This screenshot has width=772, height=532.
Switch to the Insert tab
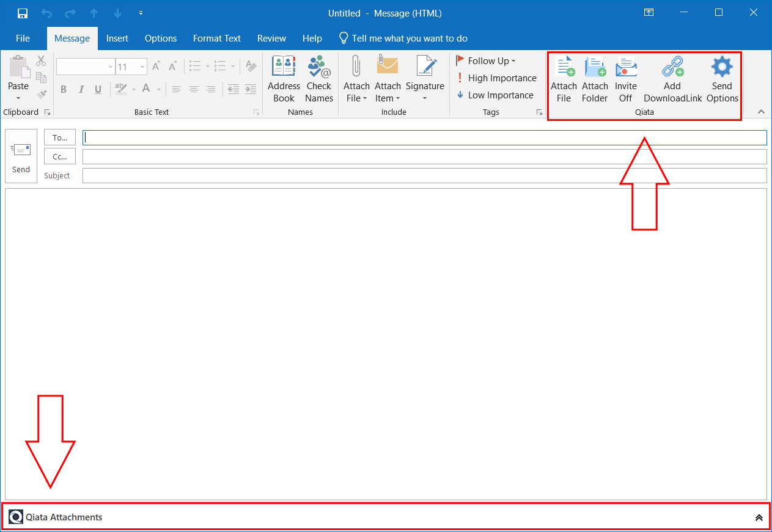(117, 38)
